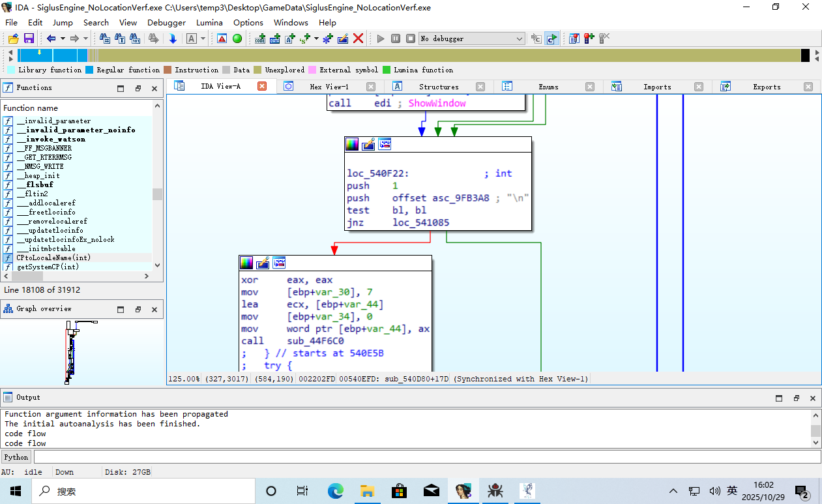The height and width of the screenshot is (504, 822).
Task: Click the blue down arrow toolbar icon
Action: click(x=173, y=38)
